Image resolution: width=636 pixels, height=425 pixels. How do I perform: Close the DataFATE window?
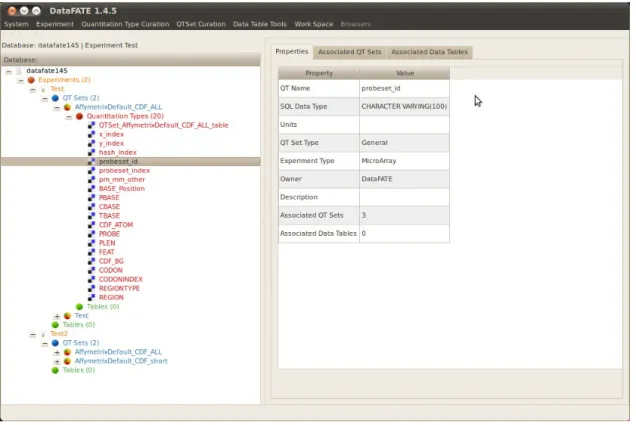(12, 11)
